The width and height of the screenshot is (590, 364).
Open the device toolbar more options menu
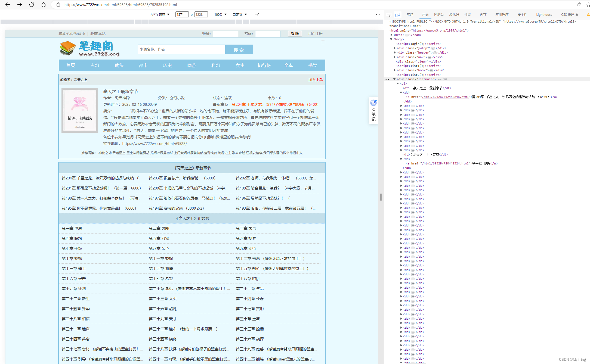pyautogui.click(x=378, y=15)
